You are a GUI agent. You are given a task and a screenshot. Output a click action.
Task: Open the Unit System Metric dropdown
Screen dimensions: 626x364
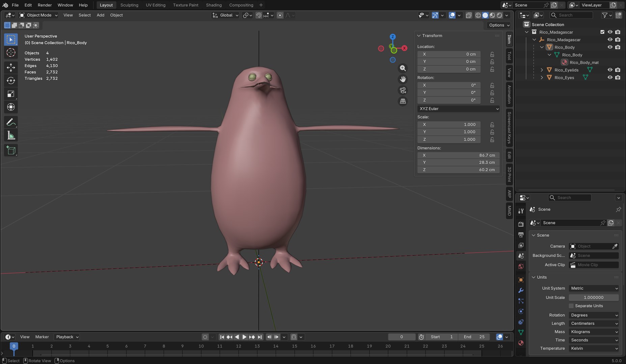594,288
